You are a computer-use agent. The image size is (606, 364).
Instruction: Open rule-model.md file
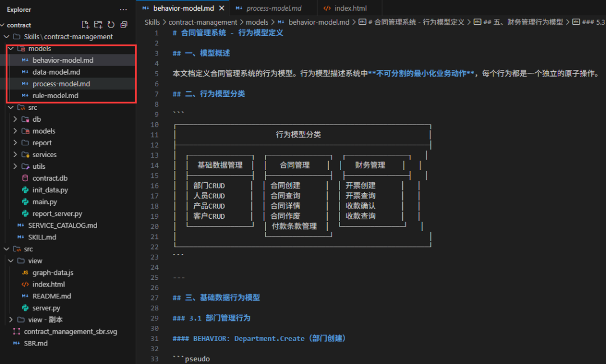pyautogui.click(x=55, y=96)
